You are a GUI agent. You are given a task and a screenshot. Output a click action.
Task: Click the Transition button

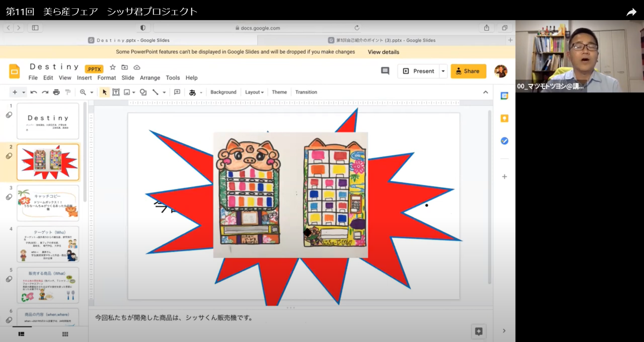(x=306, y=92)
